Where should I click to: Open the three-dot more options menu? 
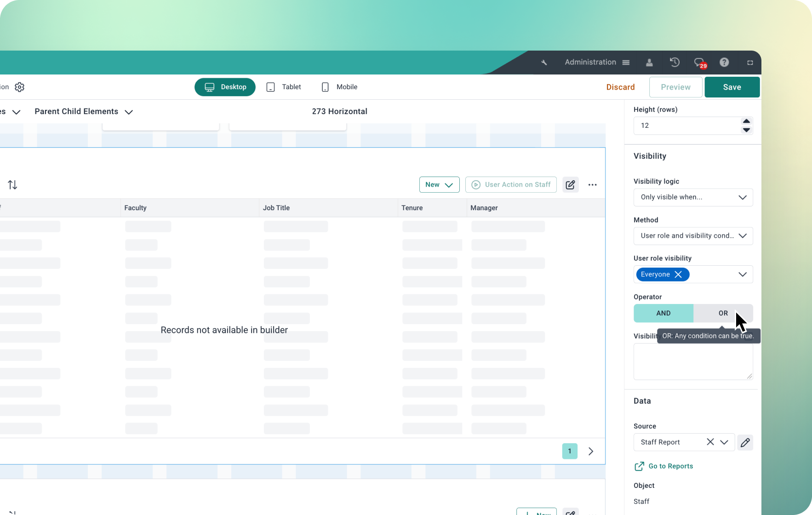click(x=592, y=185)
